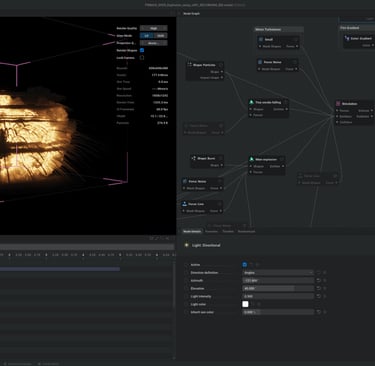Reset the Elevation value
Screen dimensions: 375x366
[x=319, y=288]
